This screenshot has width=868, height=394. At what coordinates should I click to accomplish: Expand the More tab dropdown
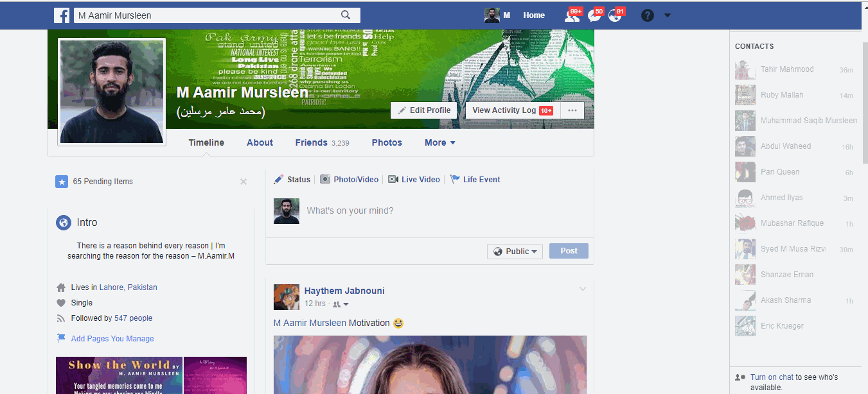(439, 143)
